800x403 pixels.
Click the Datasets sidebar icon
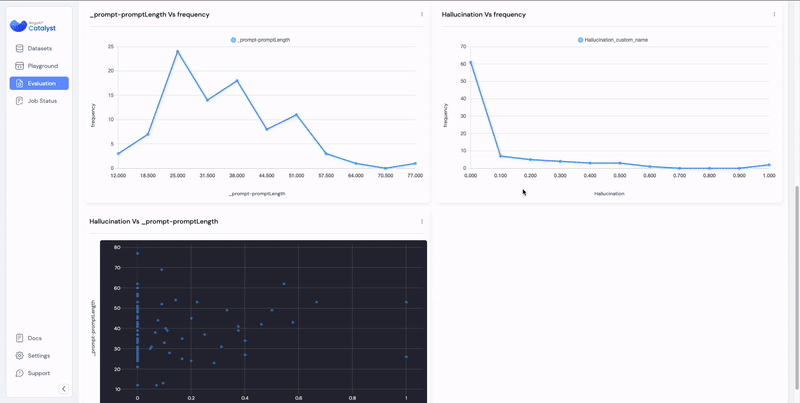pos(20,48)
